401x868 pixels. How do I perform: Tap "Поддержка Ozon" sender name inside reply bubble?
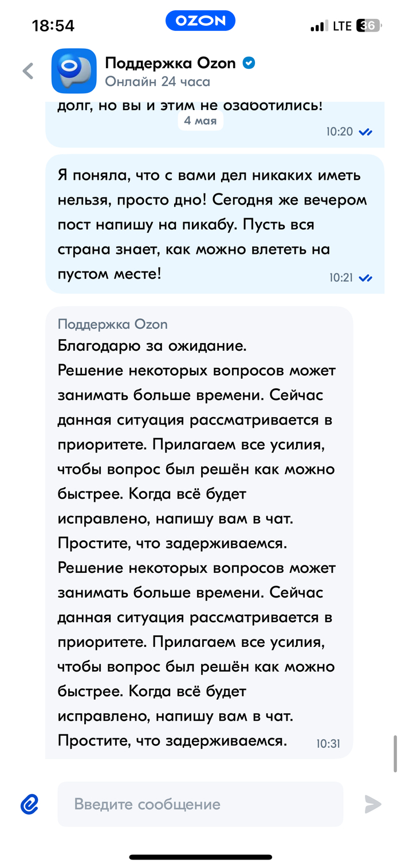(113, 324)
